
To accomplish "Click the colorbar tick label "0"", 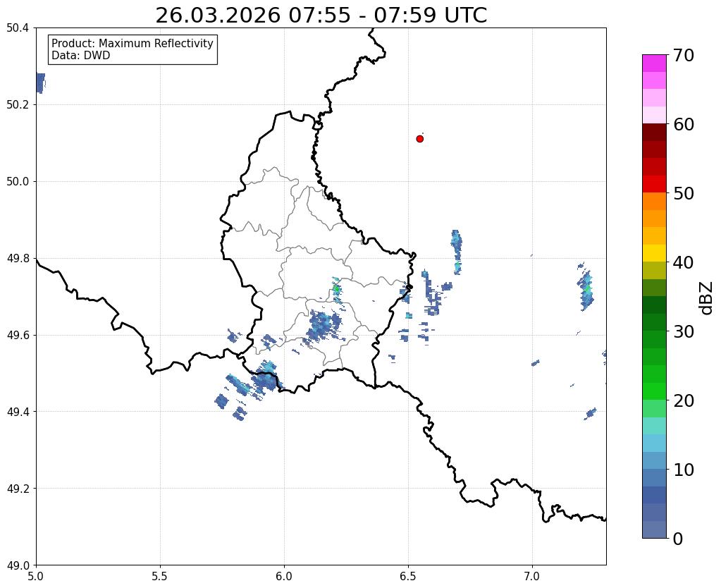I will point(678,539).
